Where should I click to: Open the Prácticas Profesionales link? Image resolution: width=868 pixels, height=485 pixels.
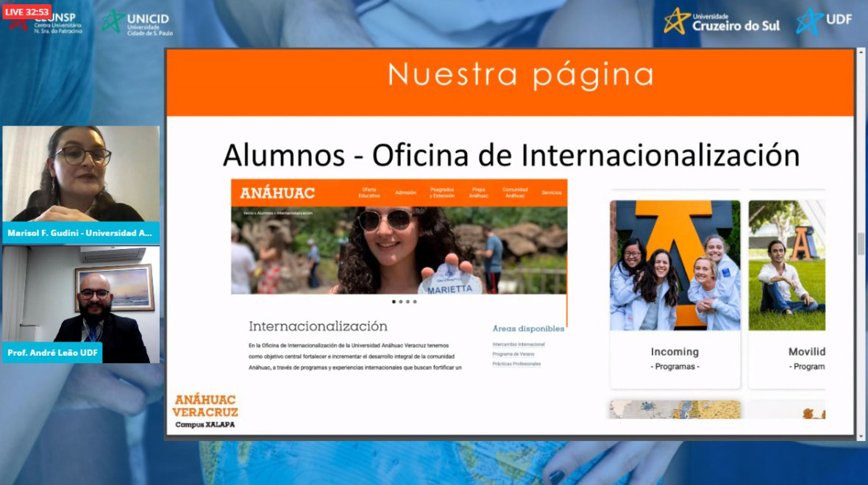pos(516,364)
